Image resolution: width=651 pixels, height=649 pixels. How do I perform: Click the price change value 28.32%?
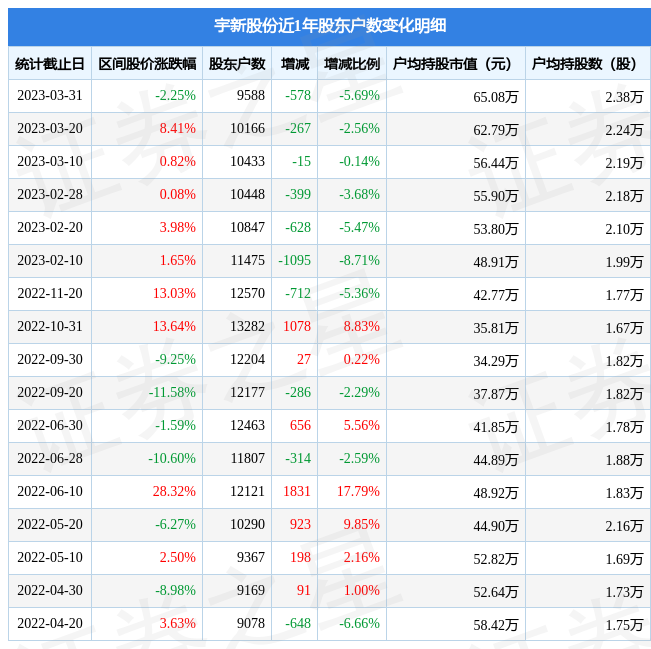pyautogui.click(x=174, y=491)
